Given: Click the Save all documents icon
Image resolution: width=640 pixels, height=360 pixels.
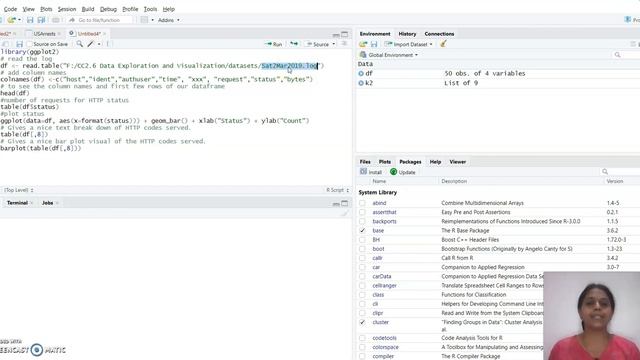Looking at the screenshot, I should pyautogui.click(x=41, y=20).
